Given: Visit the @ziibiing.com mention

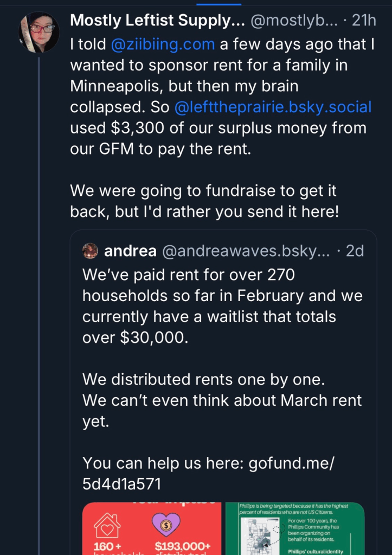Looking at the screenshot, I should tap(163, 45).
